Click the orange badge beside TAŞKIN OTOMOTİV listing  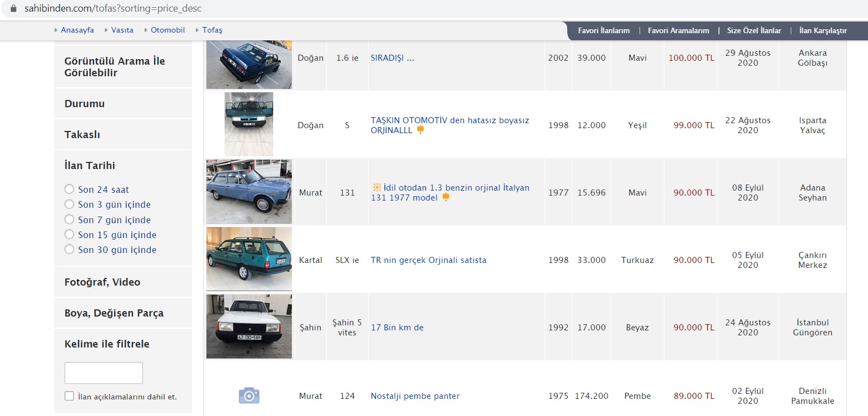420,130
